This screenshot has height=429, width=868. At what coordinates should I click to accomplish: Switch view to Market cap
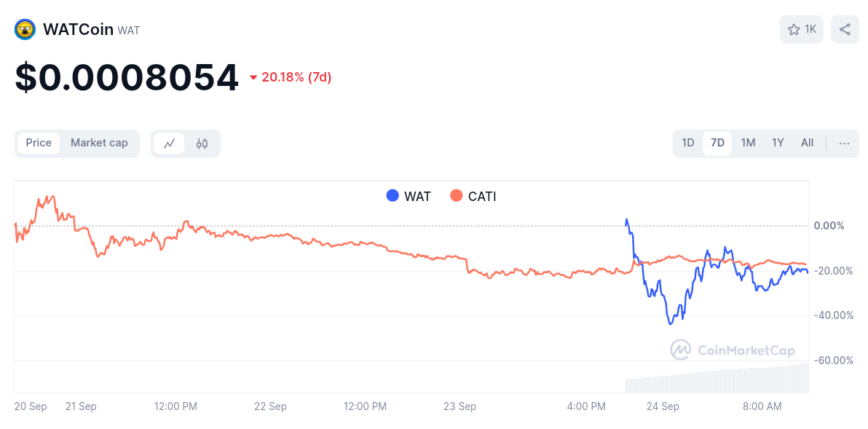[99, 143]
